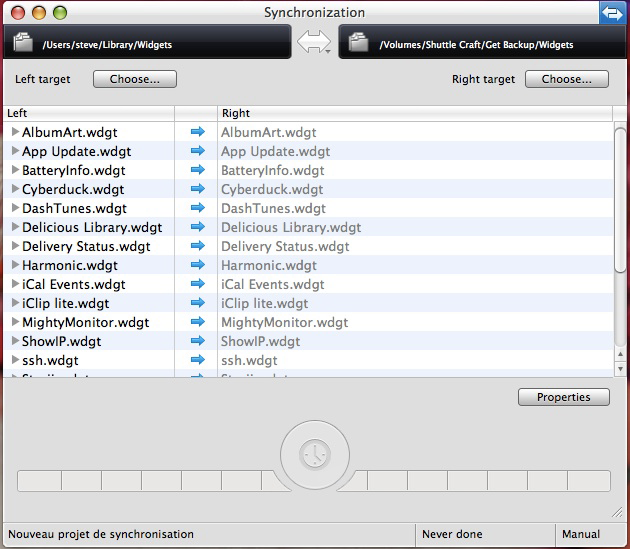Expand the MightyMonitor.wdgt folder triangle
The height and width of the screenshot is (549, 630).
pos(15,322)
